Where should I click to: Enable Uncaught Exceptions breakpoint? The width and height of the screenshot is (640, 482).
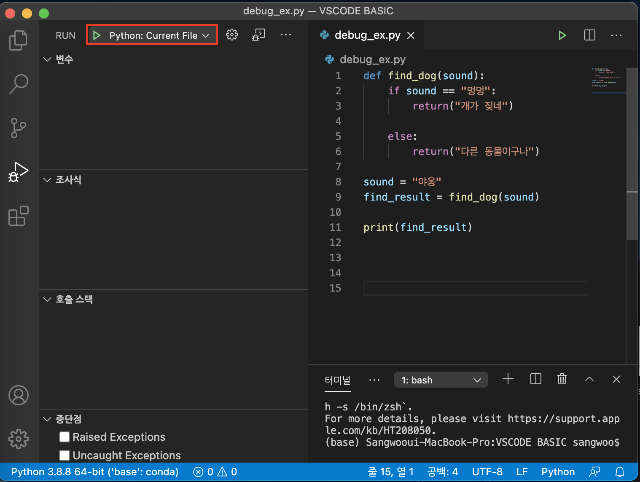click(64, 455)
